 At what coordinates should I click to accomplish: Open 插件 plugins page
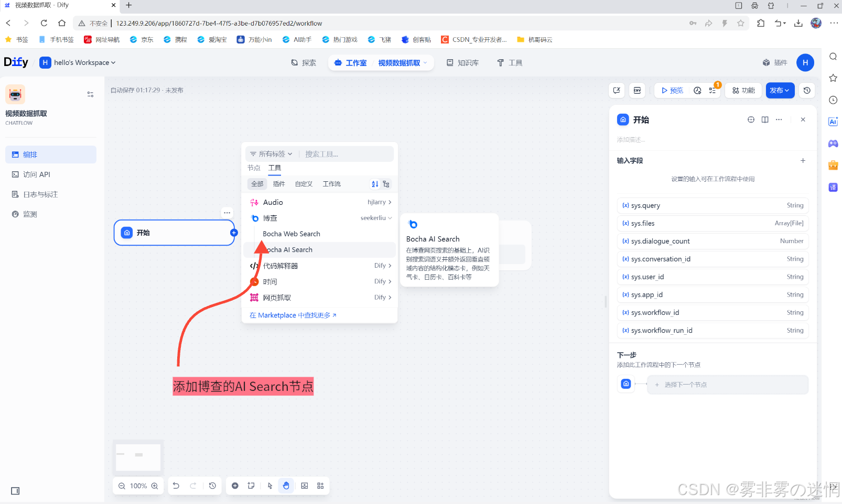click(775, 62)
